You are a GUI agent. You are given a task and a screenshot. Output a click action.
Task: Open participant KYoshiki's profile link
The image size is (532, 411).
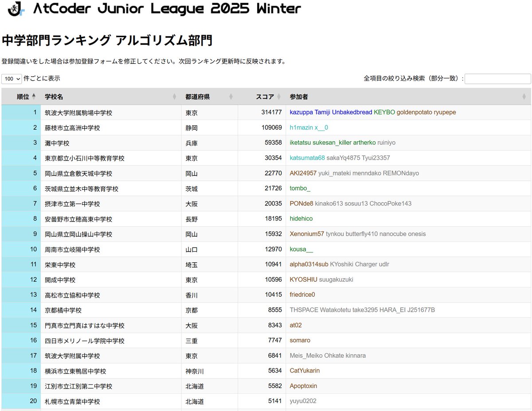[x=342, y=264]
